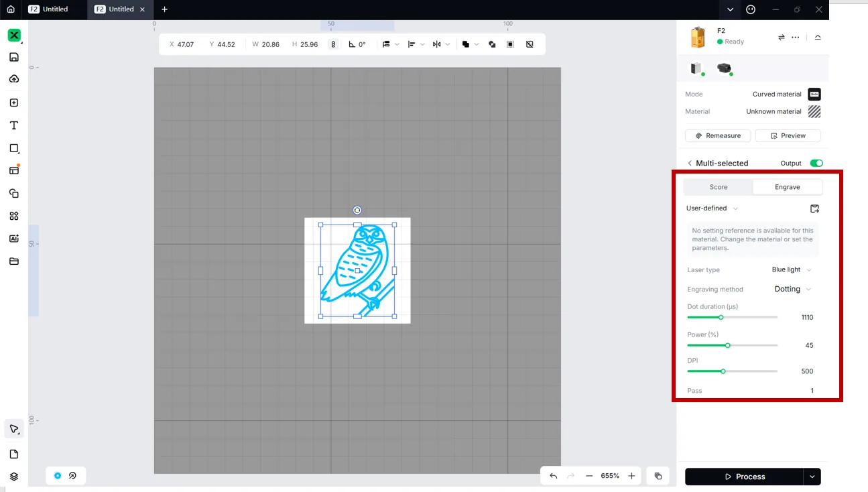Open the Laser type Blue light dropdown
Screen dimensions: 868x492
click(792, 270)
